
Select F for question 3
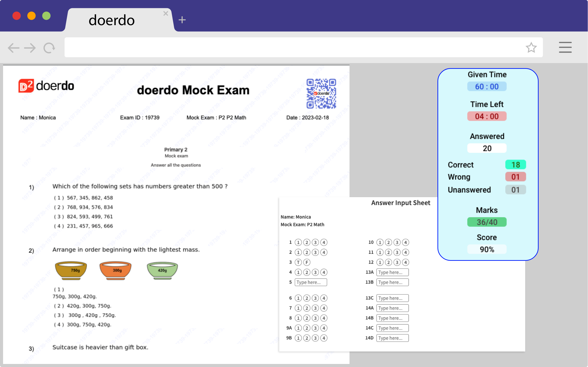coord(307,262)
